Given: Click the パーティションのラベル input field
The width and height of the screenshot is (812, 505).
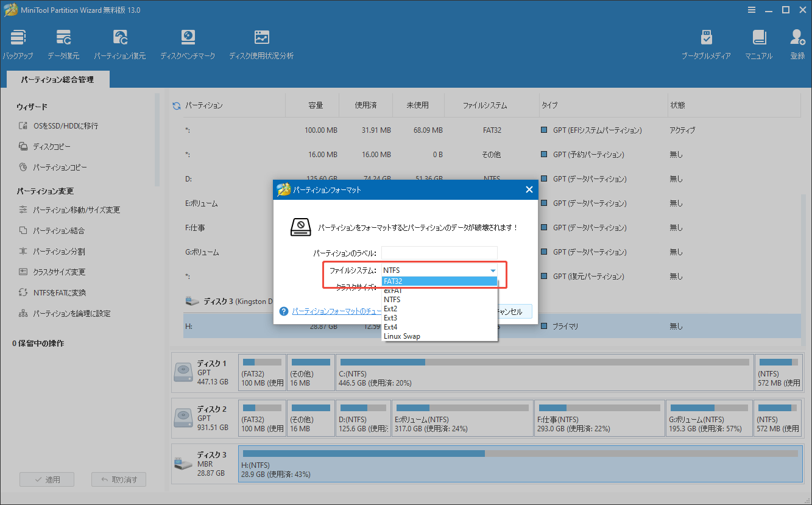Looking at the screenshot, I should (439, 253).
